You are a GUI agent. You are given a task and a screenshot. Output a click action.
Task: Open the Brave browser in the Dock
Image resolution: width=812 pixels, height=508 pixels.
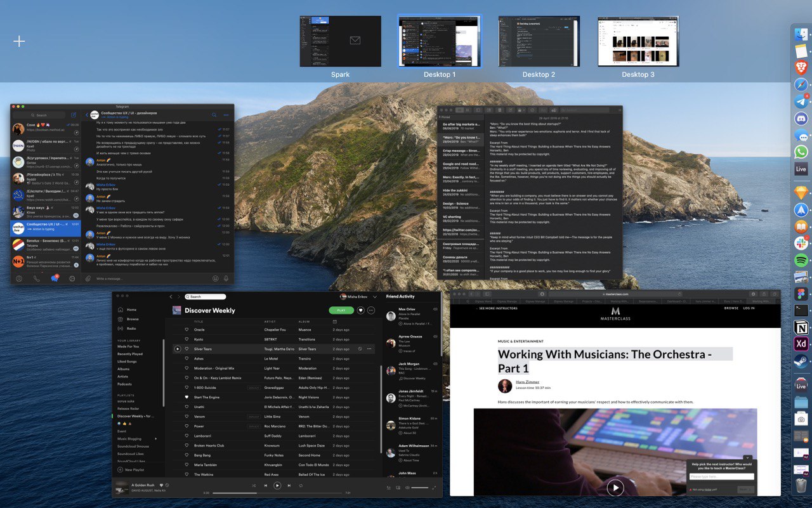click(801, 67)
